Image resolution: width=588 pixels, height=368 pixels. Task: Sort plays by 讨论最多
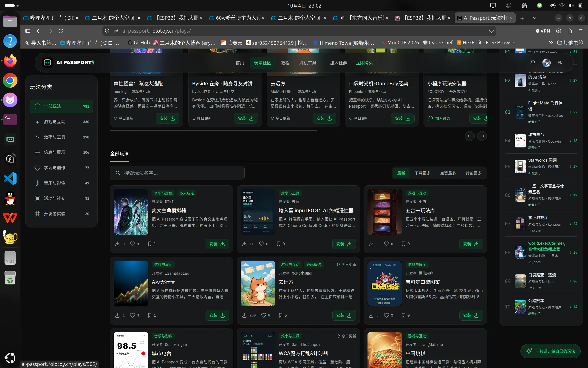pyautogui.click(x=473, y=173)
